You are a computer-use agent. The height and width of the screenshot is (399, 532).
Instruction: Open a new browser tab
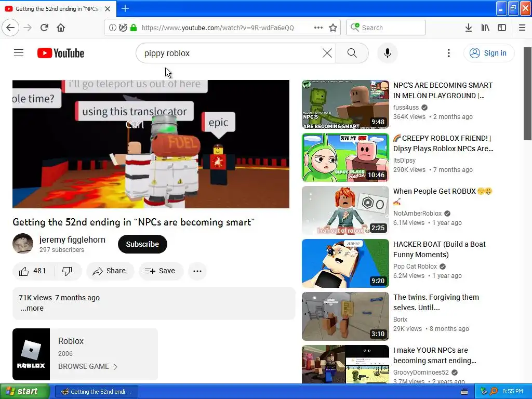[x=125, y=8]
